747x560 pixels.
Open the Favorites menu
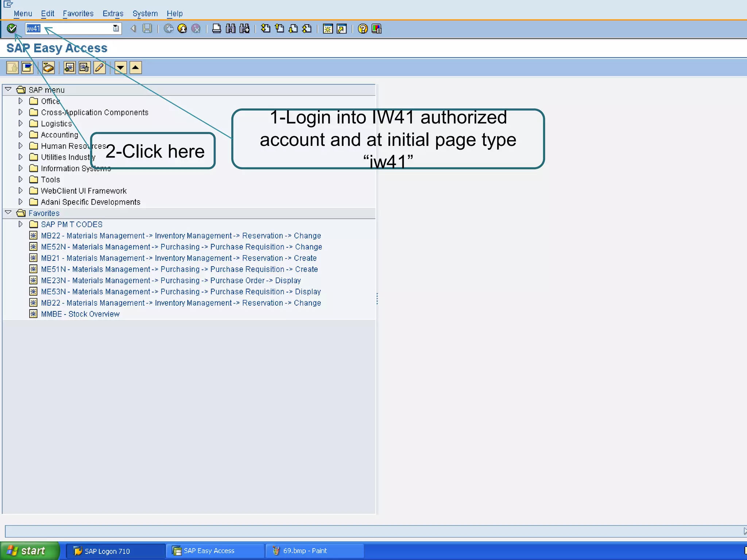[78, 13]
